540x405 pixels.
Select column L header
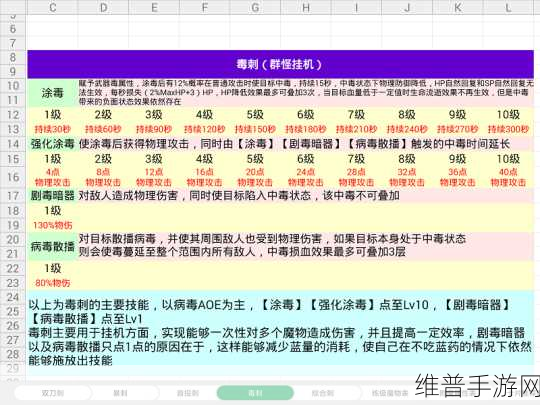(x=508, y=7)
